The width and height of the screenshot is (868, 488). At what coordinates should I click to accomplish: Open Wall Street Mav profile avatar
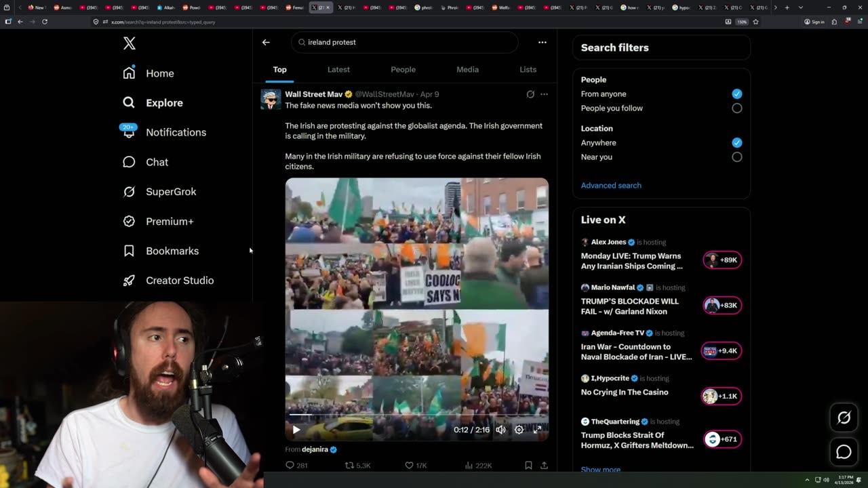(x=271, y=99)
